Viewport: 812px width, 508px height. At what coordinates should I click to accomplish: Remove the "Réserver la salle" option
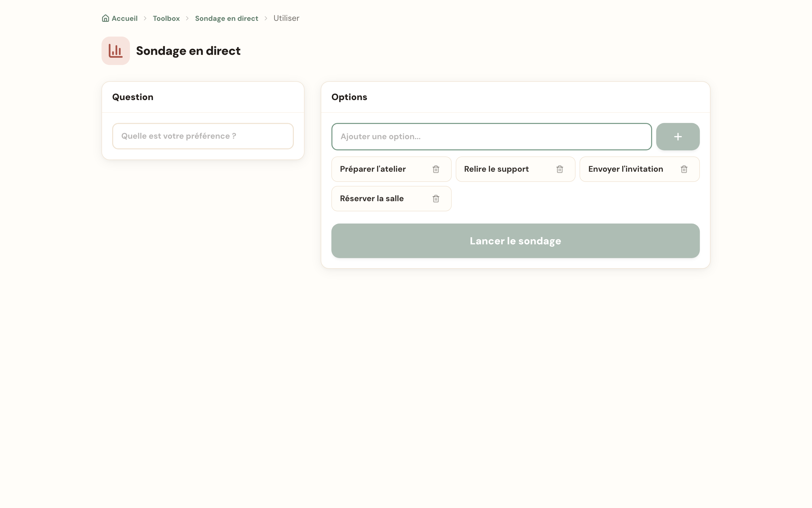click(x=435, y=199)
